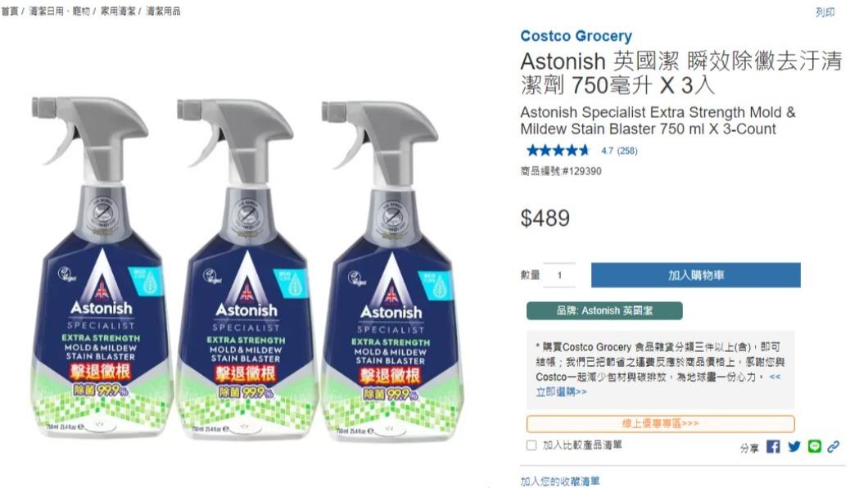Click the star rating icons
This screenshot has height=488, width=868.
pos(558,150)
